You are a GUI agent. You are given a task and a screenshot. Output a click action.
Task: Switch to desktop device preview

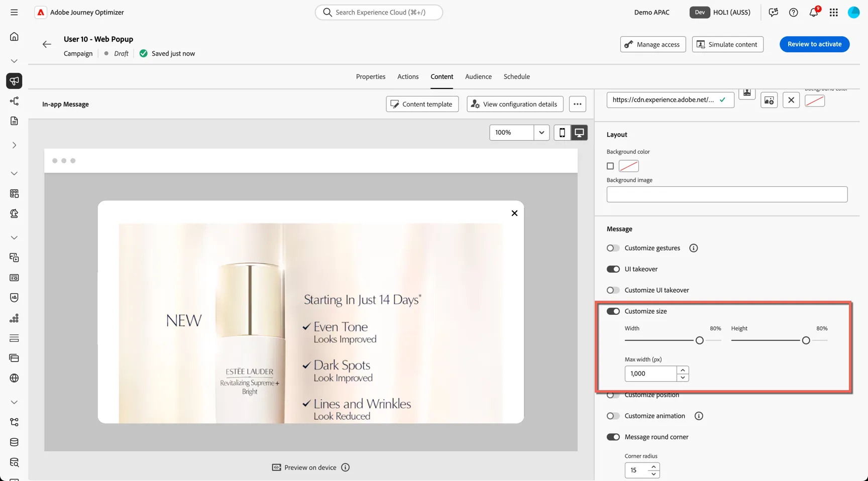(579, 133)
